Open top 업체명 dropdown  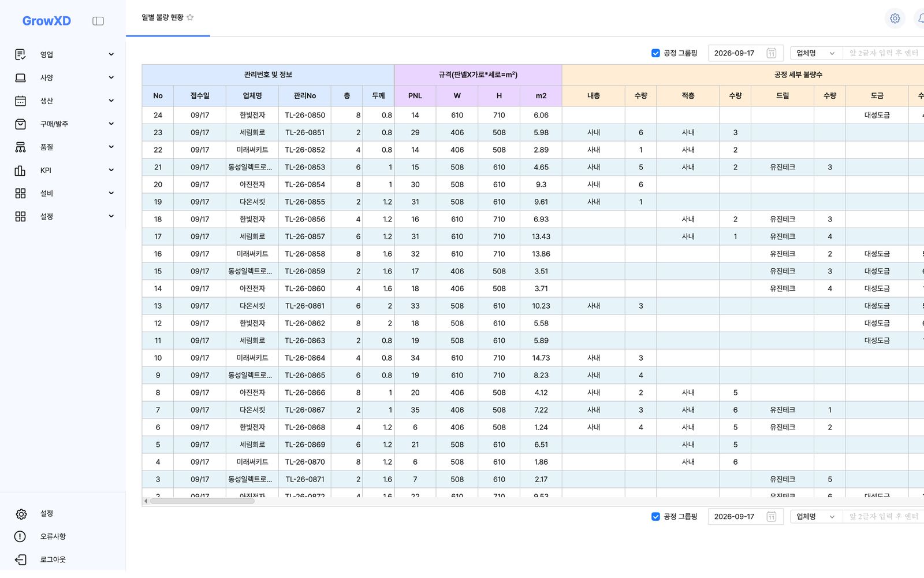[816, 53]
